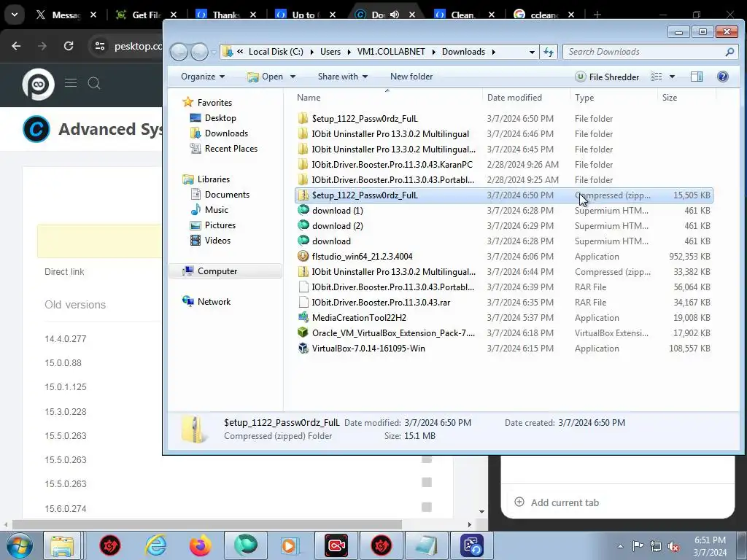Open old version 15.3.0.228 link
The height and width of the screenshot is (560, 747).
(65, 412)
